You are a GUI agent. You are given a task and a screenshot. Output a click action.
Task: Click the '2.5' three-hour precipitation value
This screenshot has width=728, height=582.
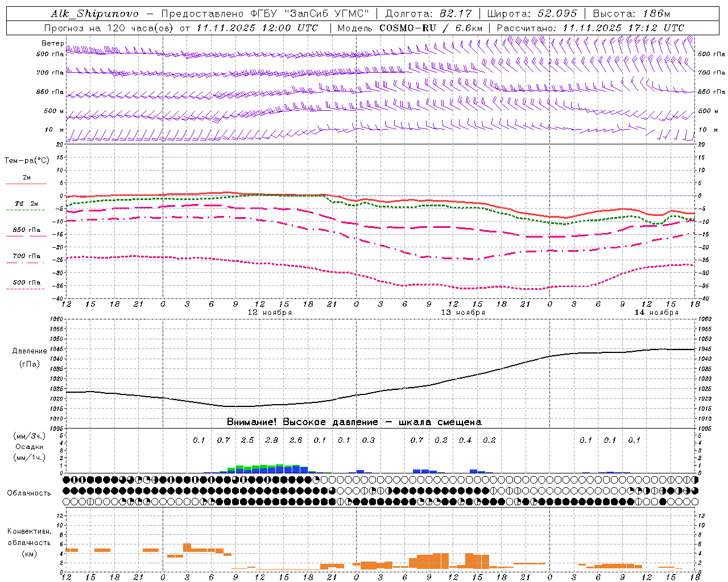[247, 440]
